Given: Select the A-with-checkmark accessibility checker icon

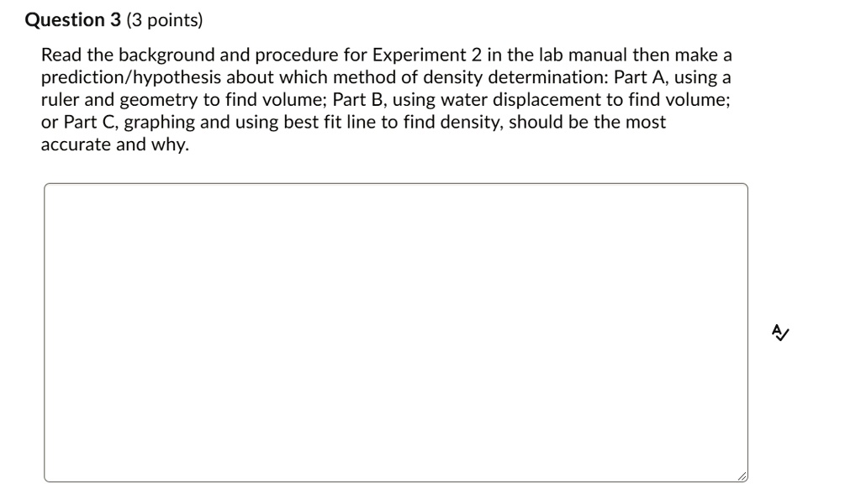Looking at the screenshot, I should pos(779,332).
